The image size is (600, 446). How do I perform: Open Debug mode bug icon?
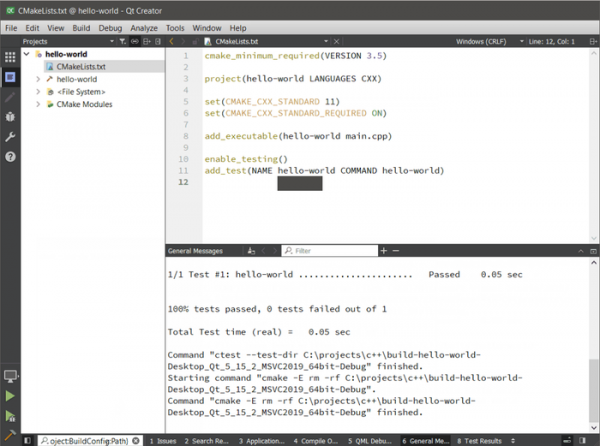(x=10, y=116)
